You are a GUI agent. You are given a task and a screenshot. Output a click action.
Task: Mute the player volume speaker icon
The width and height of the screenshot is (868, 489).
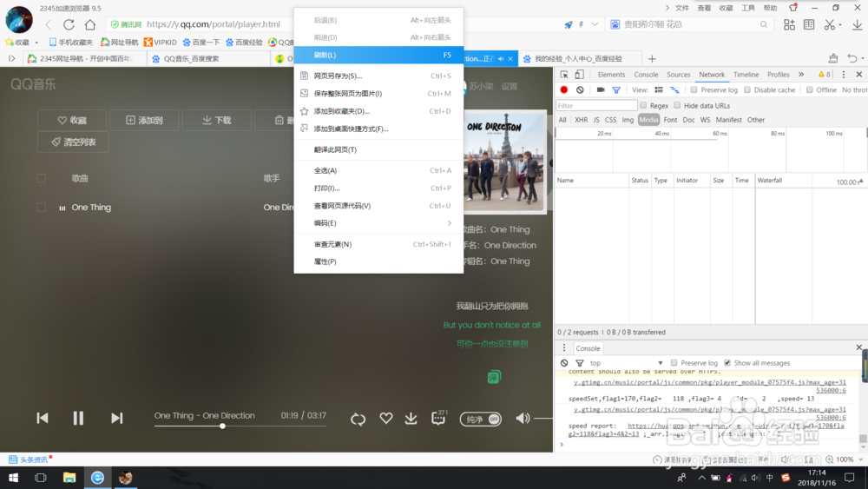523,418
